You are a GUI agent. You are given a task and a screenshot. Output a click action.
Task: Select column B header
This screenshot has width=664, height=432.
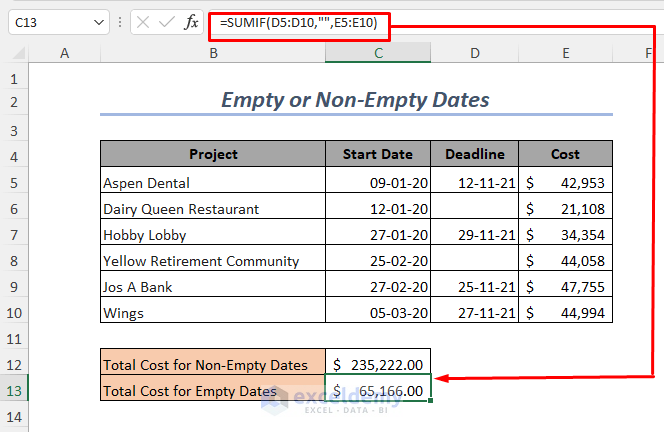point(213,53)
